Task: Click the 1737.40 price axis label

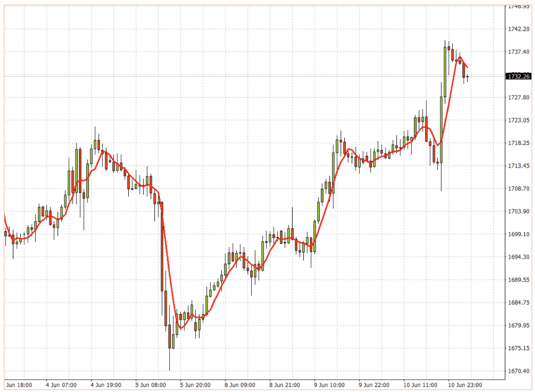Action: (x=519, y=52)
